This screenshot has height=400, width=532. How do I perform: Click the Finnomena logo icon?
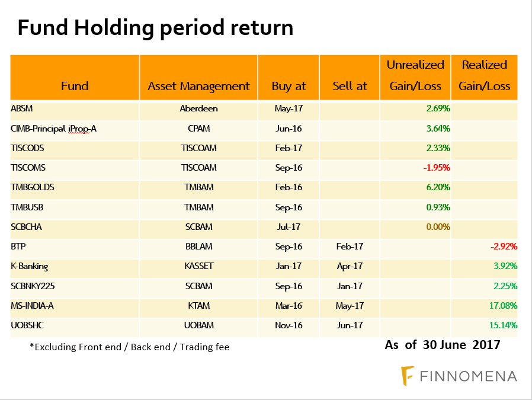click(x=407, y=375)
